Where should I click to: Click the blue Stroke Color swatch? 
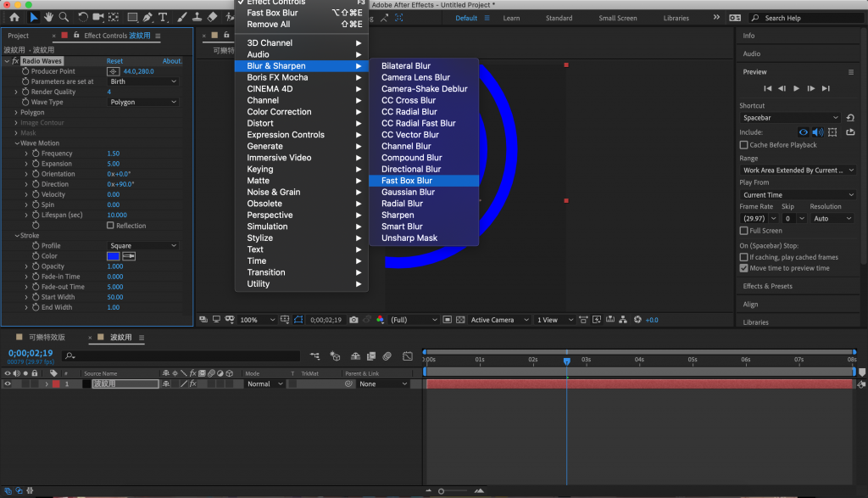tap(113, 256)
